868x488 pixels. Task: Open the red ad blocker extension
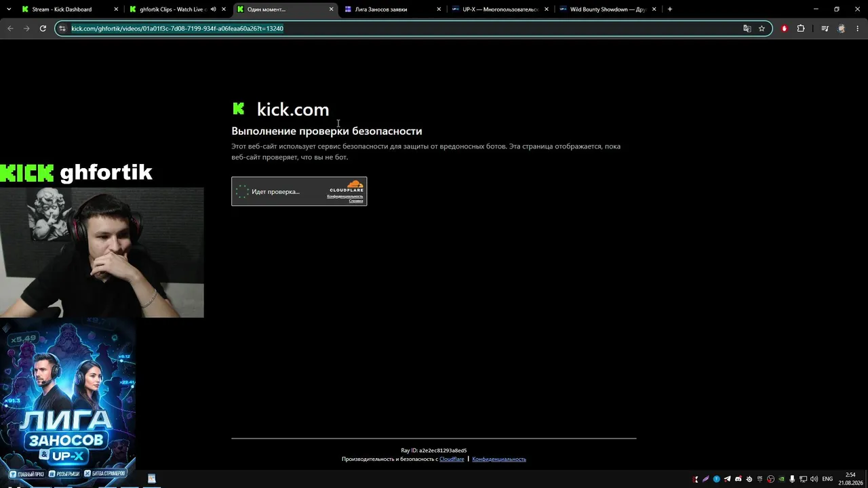coord(785,28)
